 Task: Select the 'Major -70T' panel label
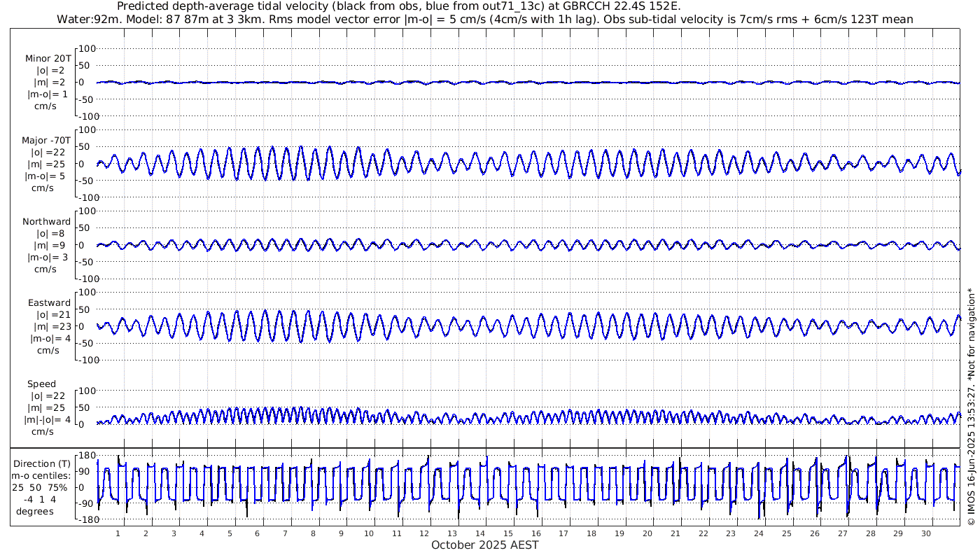46,141
